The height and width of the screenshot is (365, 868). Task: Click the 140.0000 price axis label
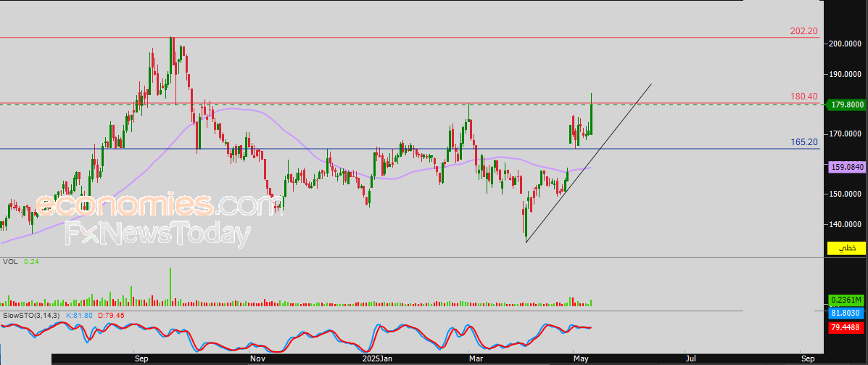846,224
